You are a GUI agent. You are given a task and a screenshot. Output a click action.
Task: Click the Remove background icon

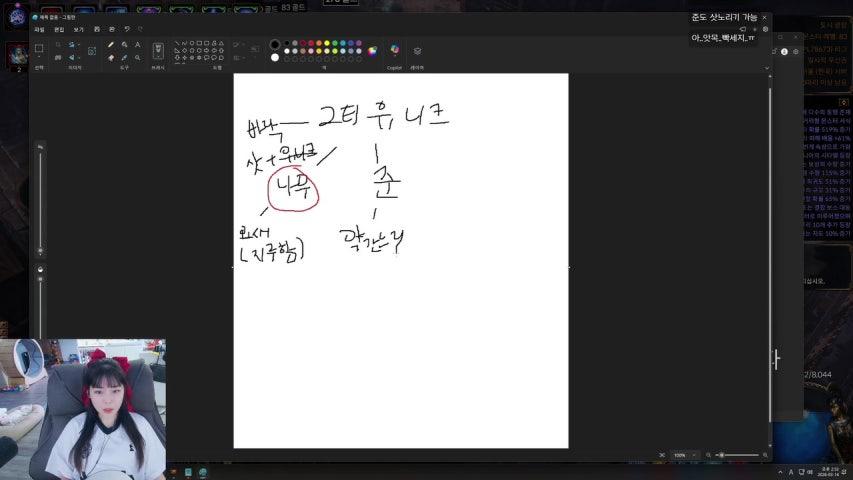pos(92,51)
